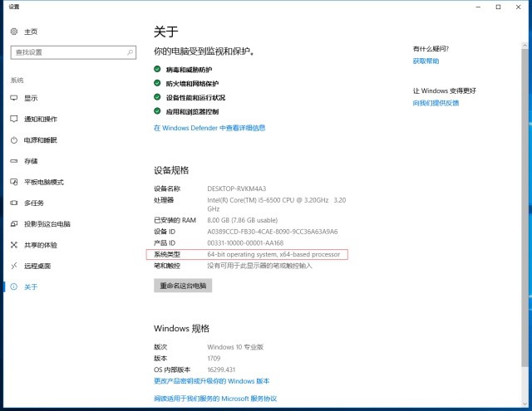Click green check beside 防火墙和网络保护
The width and height of the screenshot is (532, 411).
click(157, 83)
